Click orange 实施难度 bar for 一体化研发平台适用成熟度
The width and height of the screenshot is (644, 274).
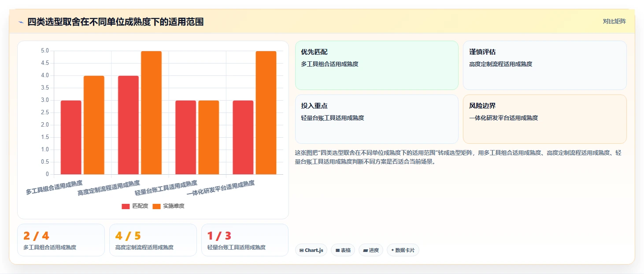click(x=266, y=113)
